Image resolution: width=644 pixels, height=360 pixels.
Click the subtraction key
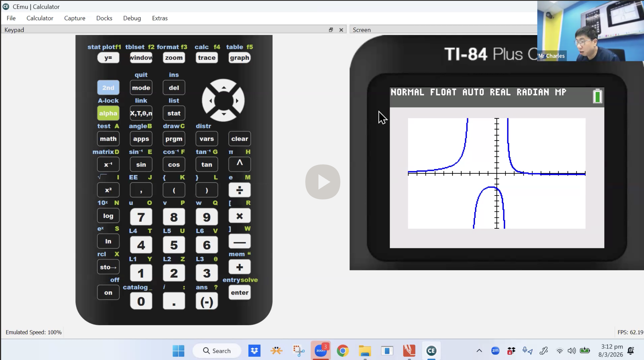(239, 242)
